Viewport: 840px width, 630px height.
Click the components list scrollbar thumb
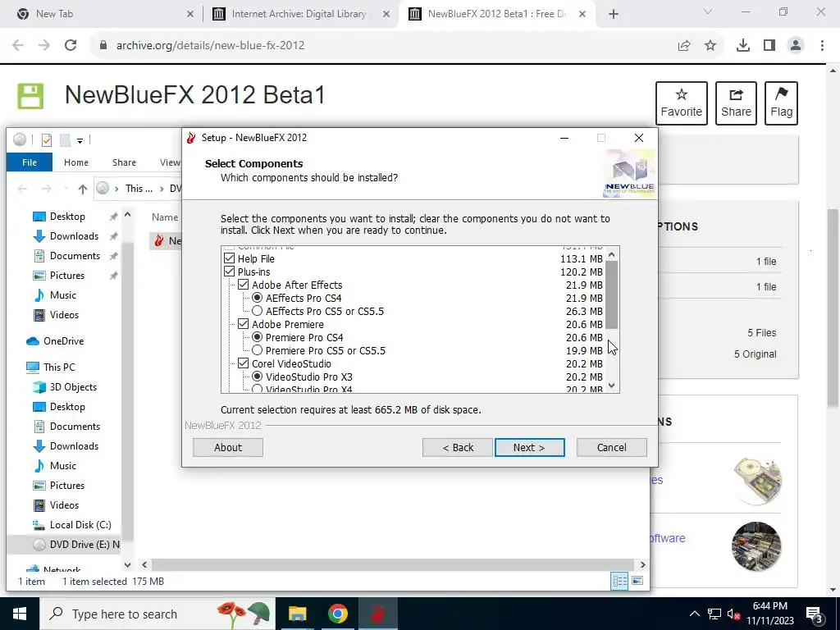(612, 295)
